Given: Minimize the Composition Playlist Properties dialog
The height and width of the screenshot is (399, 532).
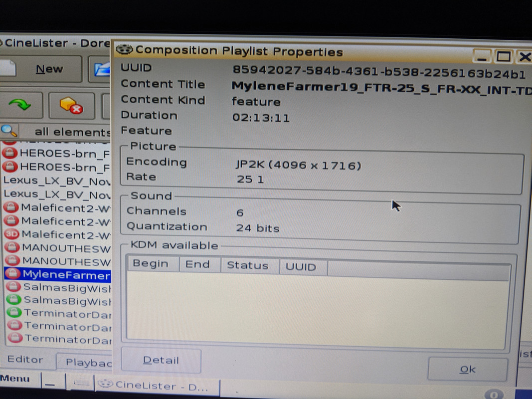Looking at the screenshot, I should (481, 56).
